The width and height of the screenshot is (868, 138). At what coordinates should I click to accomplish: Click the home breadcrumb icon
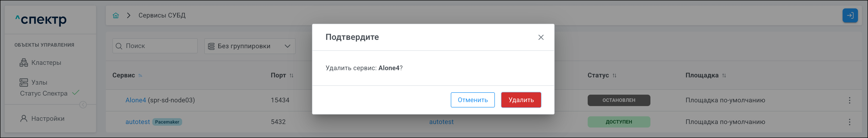tap(116, 15)
